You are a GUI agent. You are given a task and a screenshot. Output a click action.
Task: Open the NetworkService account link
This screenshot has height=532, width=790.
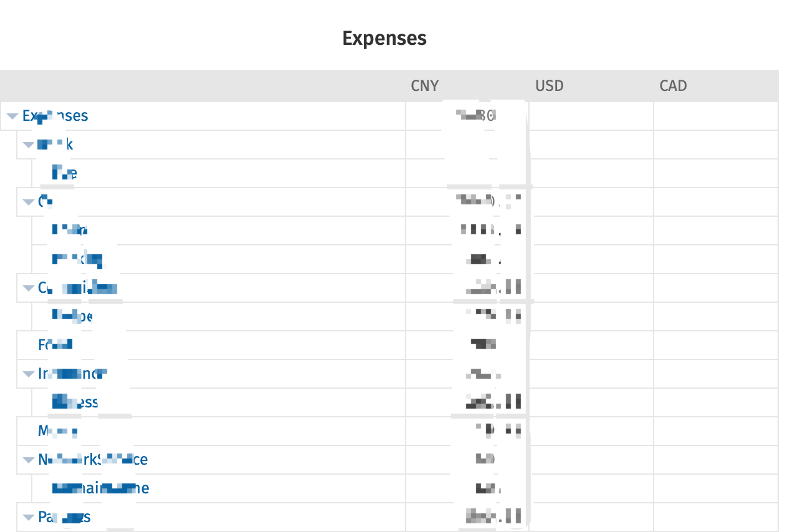pyautogui.click(x=93, y=460)
